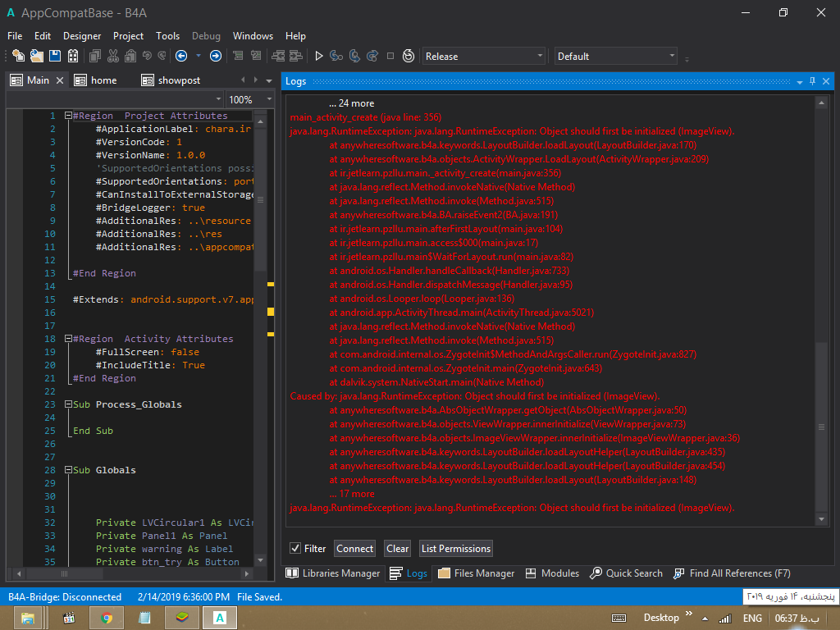Click the Save file icon in toolbar
840x630 pixels.
[x=54, y=56]
